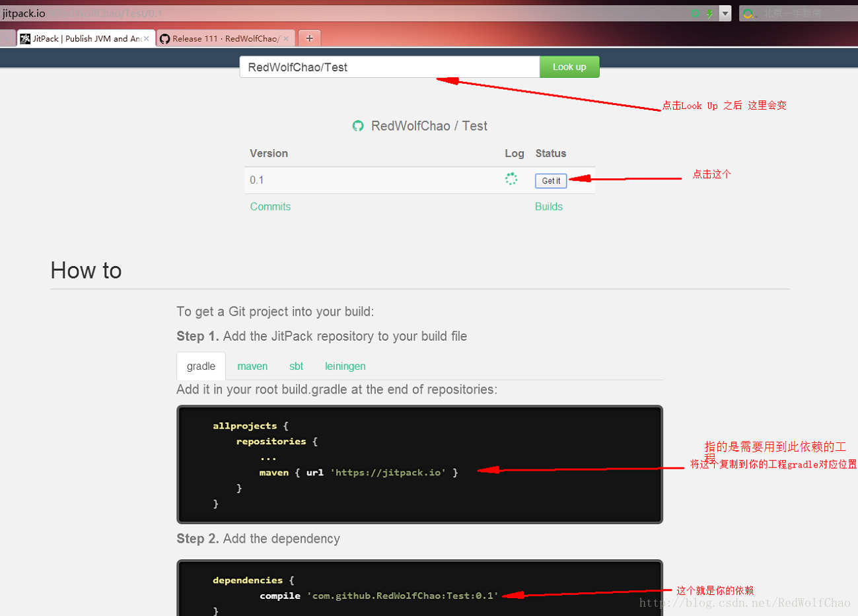Click the Status column header
This screenshot has height=616, width=858.
coord(551,153)
